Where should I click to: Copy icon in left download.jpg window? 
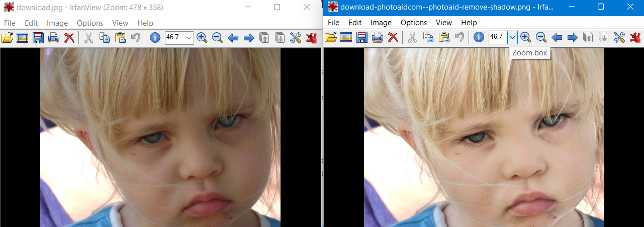click(x=105, y=38)
